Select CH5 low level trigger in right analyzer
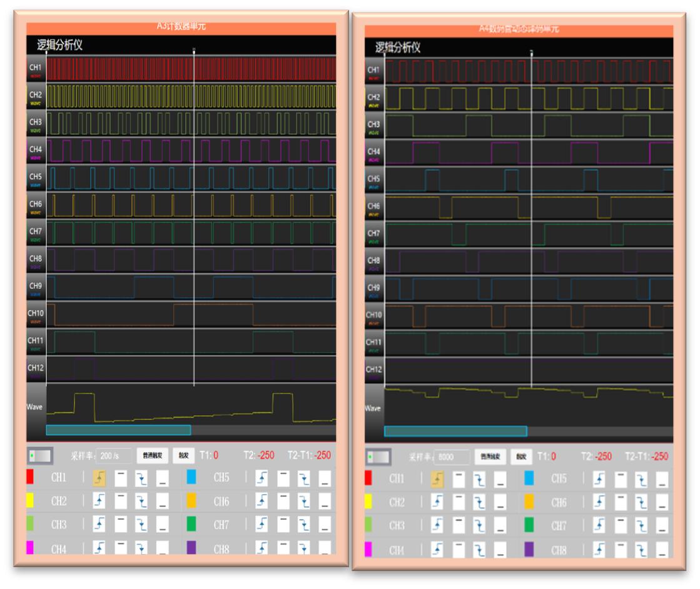This screenshot has height=589, width=700. [x=661, y=480]
